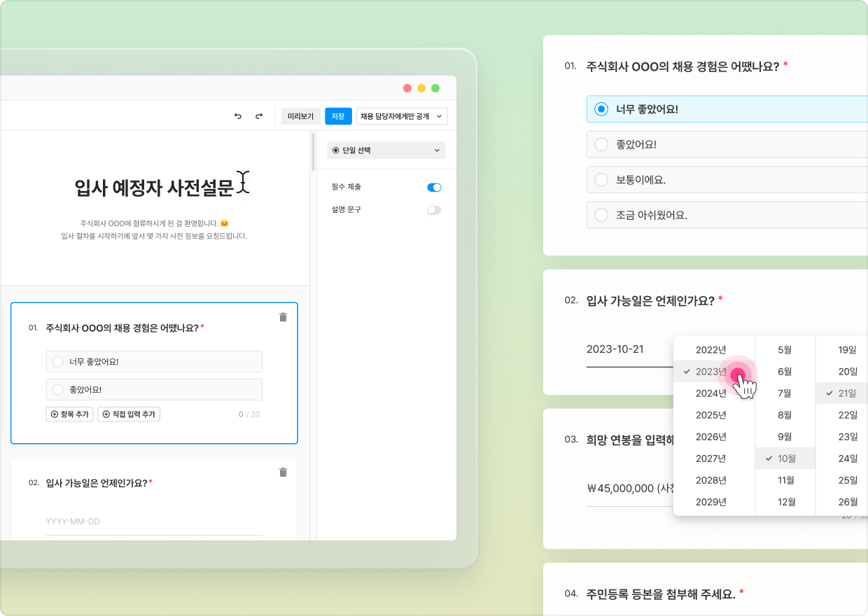This screenshot has width=868, height=616.
Task: Delete question 01 using its trash icon
Action: 283,317
